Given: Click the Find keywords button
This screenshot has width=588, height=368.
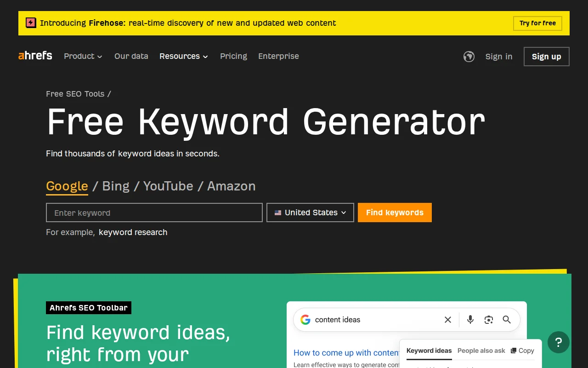Looking at the screenshot, I should point(395,213).
